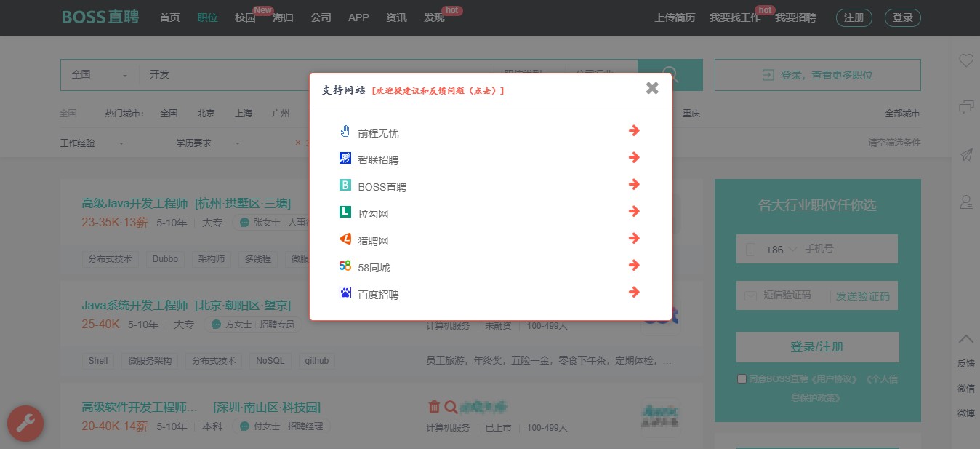
Task: Select 职位 in the top navigation
Action: click(x=207, y=17)
